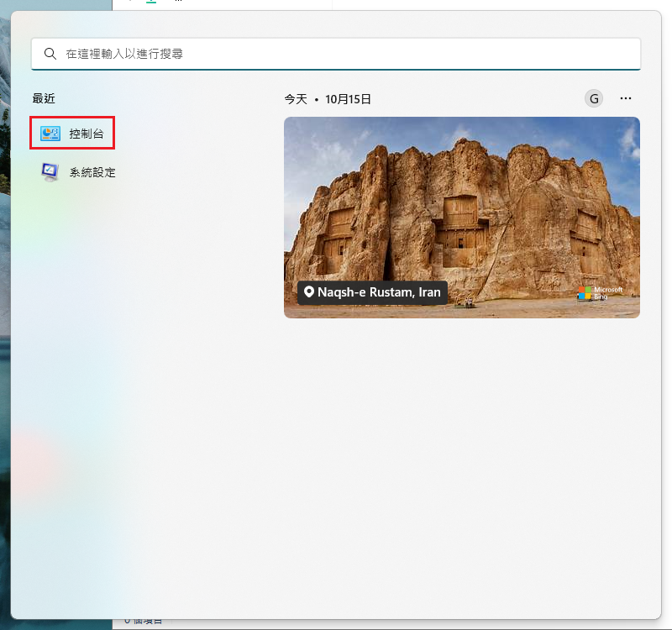Click the 10月15日 date text
This screenshot has height=630, width=672.
tap(348, 99)
